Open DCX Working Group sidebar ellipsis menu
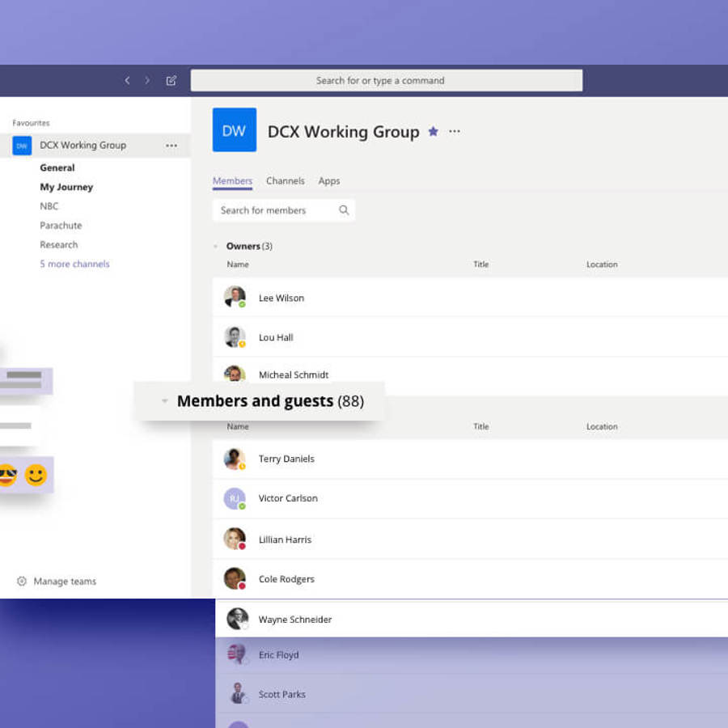The image size is (728, 728). pyautogui.click(x=171, y=146)
